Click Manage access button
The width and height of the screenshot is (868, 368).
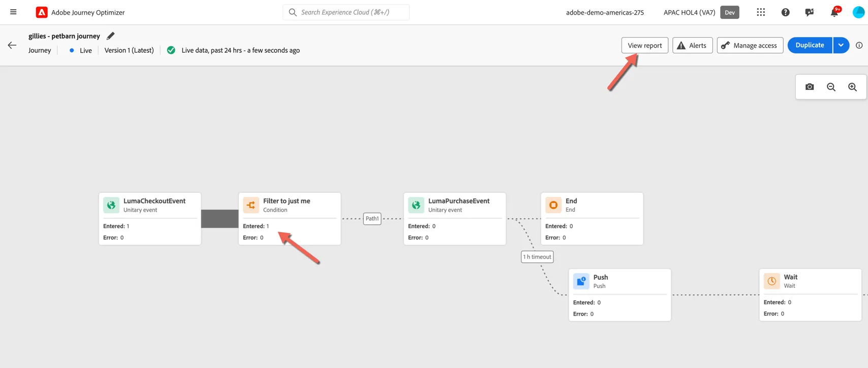[x=750, y=45]
